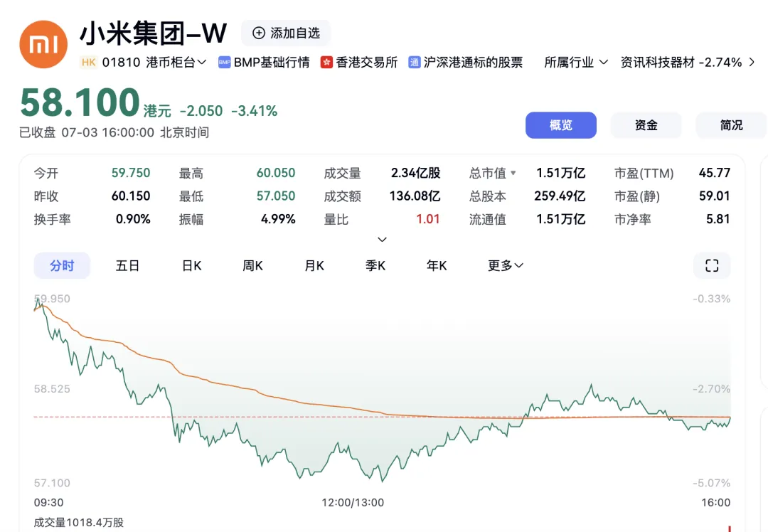The width and height of the screenshot is (768, 532).
Task: Click the 香港交易所 label
Action: (366, 62)
